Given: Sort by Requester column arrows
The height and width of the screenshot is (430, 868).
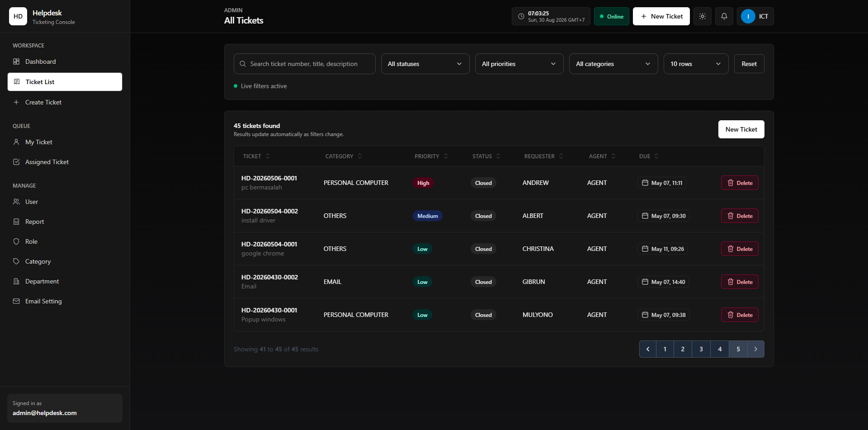Looking at the screenshot, I should click(561, 156).
